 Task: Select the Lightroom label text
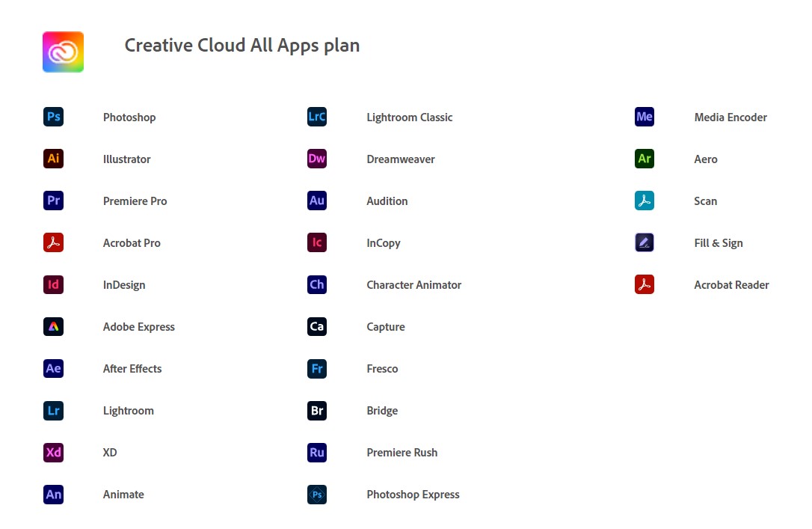coord(129,411)
